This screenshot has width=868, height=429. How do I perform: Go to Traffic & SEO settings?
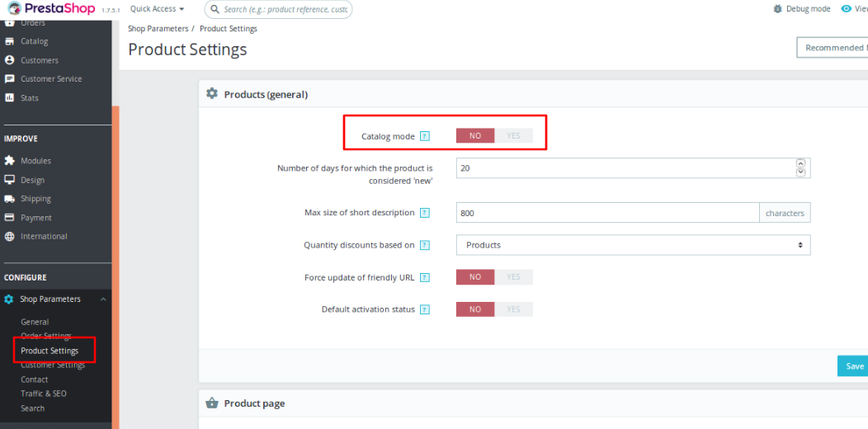pos(44,394)
